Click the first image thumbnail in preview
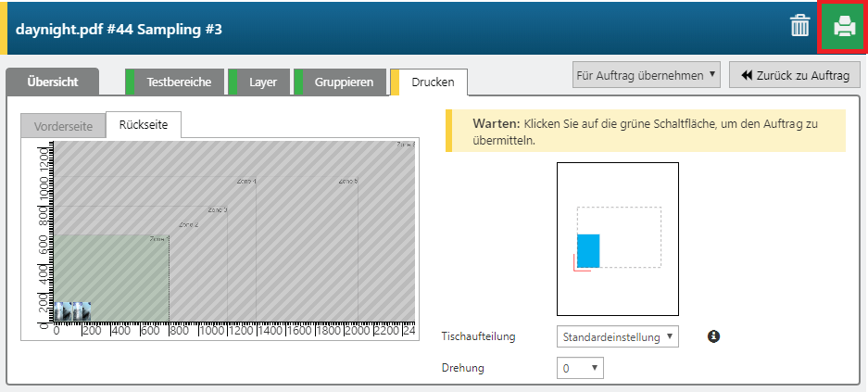 [63, 310]
